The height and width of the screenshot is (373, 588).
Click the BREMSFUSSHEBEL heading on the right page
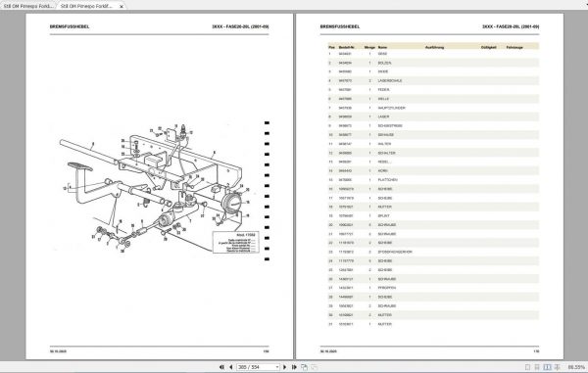[340, 26]
